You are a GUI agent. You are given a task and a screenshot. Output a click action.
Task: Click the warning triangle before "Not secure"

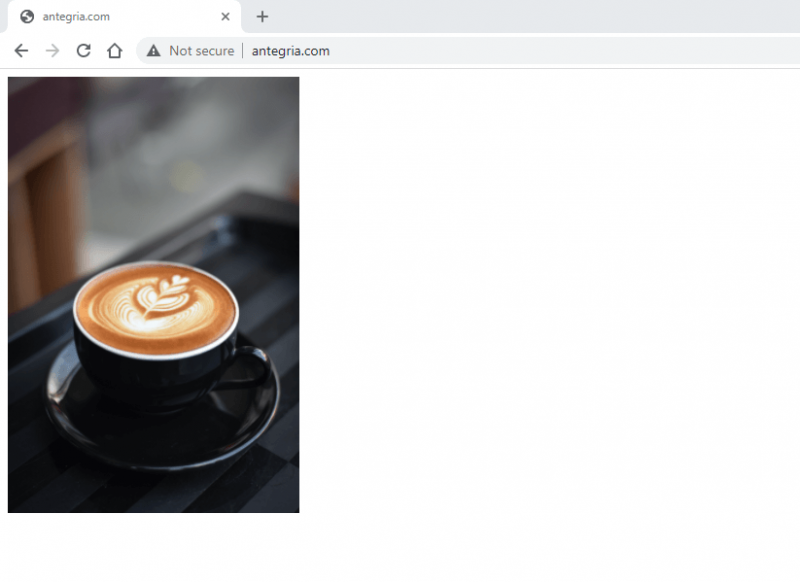click(x=152, y=50)
